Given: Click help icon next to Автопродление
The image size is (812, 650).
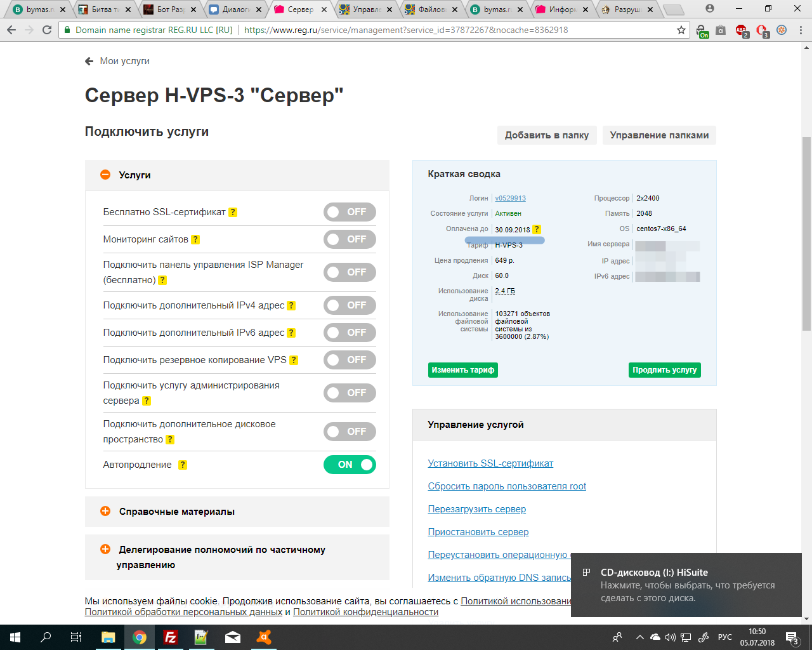Looking at the screenshot, I should pyautogui.click(x=183, y=465).
